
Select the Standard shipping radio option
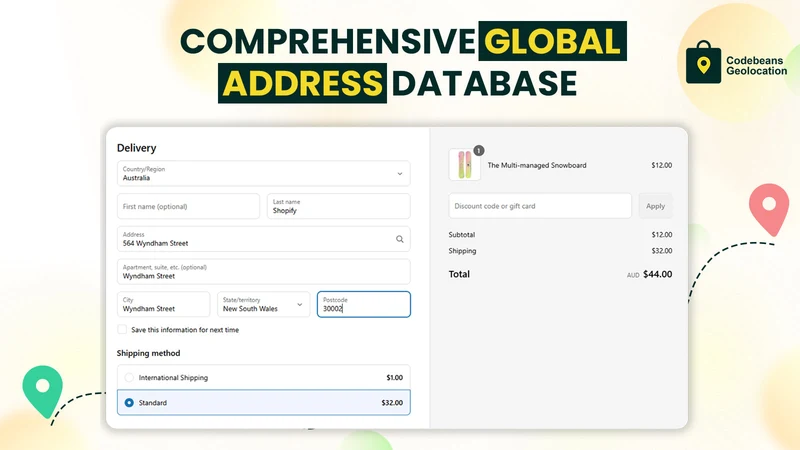tap(129, 403)
